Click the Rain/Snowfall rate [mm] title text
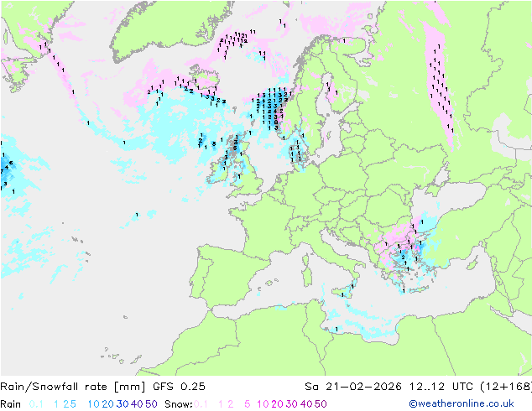Screen dimensions: 532x411 pyautogui.click(x=73, y=386)
